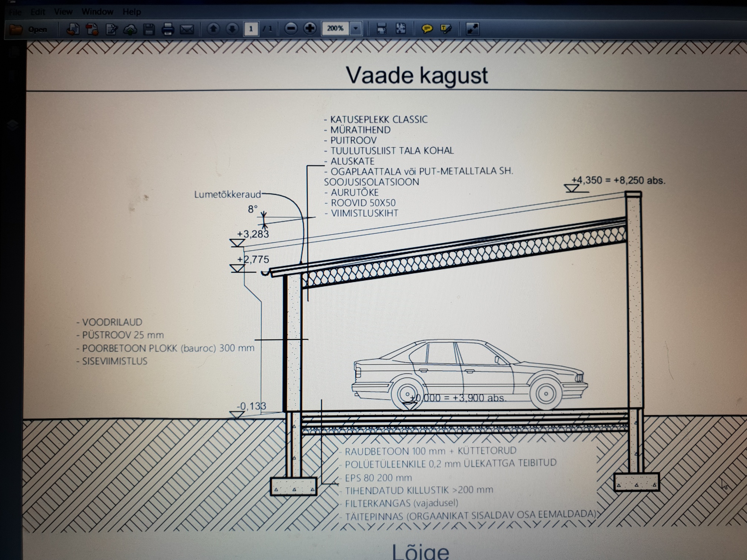
Task: Click the 200% zoom value field
Action: pyautogui.click(x=336, y=29)
